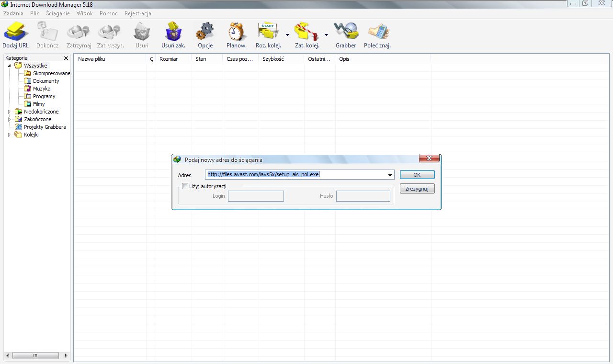Click the Dodaj URL toolbar icon
613x364 pixels.
[16, 32]
